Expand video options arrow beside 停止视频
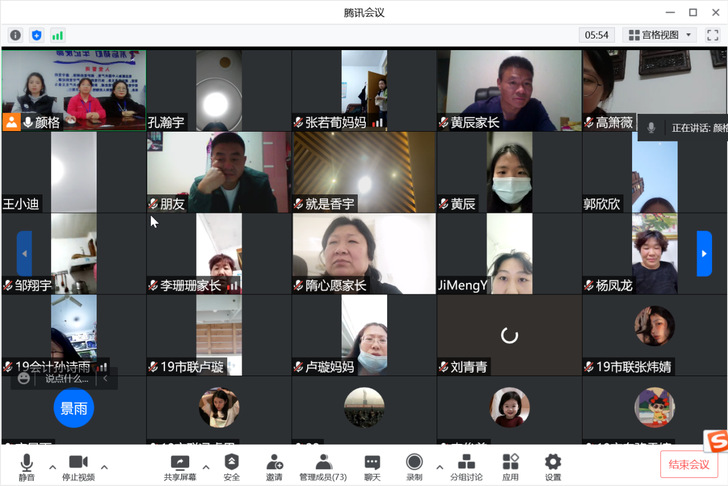This screenshot has width=728, height=486. pyautogui.click(x=104, y=467)
